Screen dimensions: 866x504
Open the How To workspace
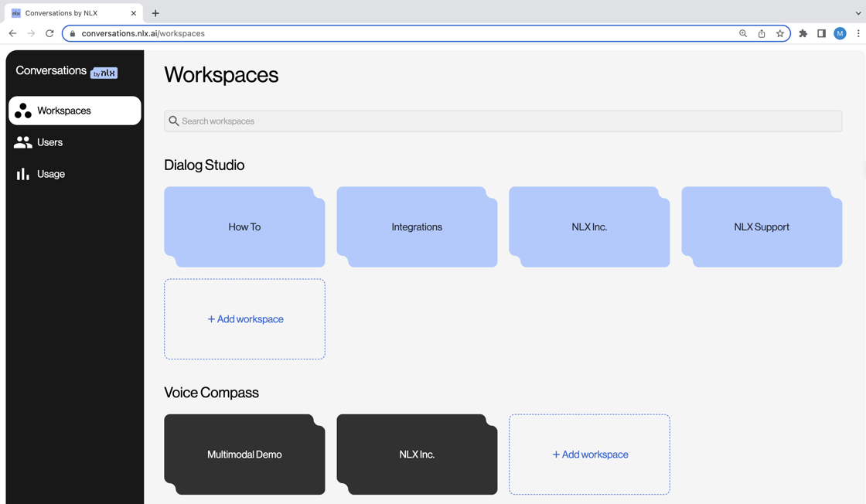[x=244, y=227]
